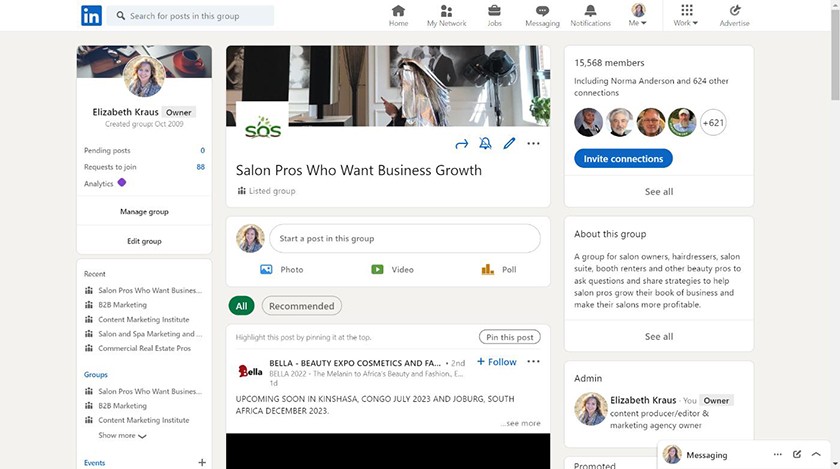Expand Show more groups
The image size is (840, 469).
point(122,435)
